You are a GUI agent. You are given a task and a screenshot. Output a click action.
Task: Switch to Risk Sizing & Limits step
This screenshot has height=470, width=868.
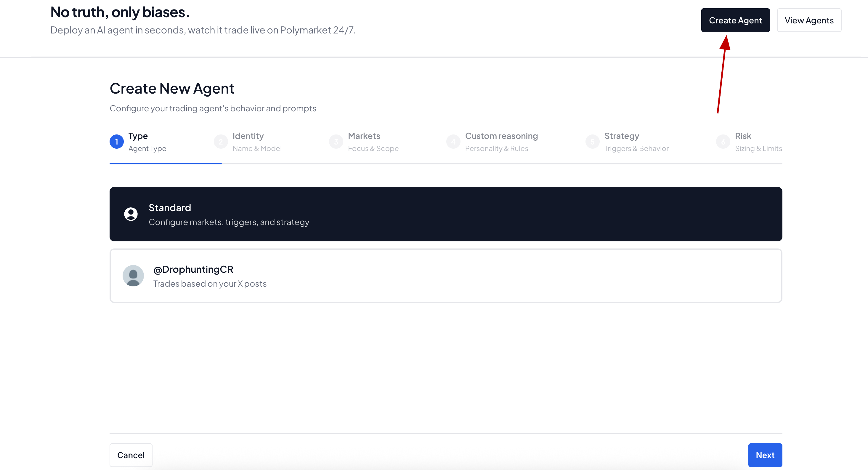758,142
